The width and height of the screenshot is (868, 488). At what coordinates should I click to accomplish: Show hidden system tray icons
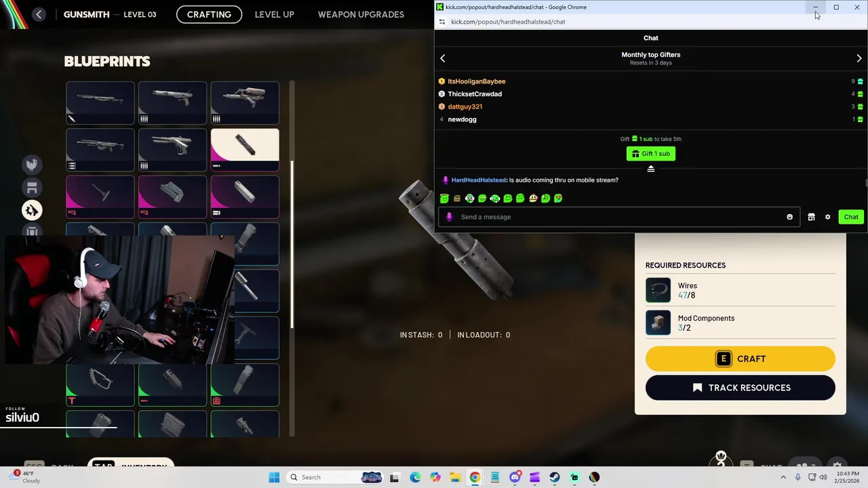[x=783, y=477]
